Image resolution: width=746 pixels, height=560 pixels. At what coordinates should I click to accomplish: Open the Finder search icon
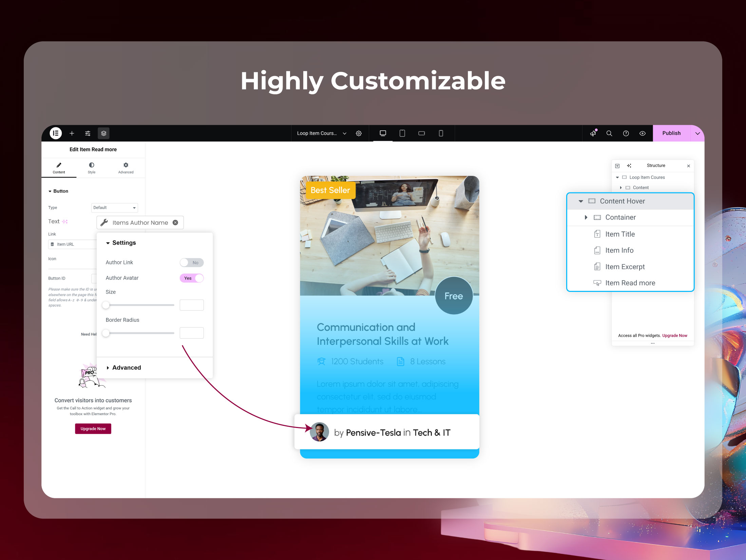609,133
